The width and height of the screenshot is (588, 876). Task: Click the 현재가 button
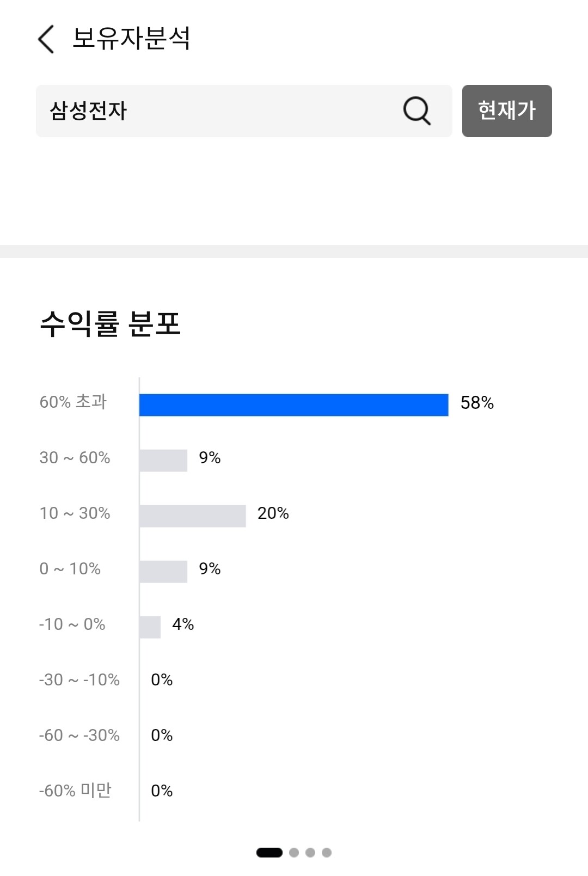click(507, 111)
